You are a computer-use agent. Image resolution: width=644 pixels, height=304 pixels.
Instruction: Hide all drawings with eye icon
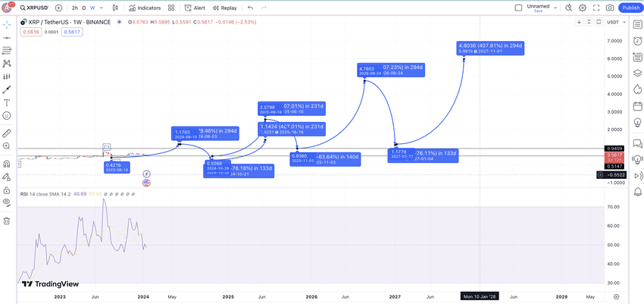[7, 202]
